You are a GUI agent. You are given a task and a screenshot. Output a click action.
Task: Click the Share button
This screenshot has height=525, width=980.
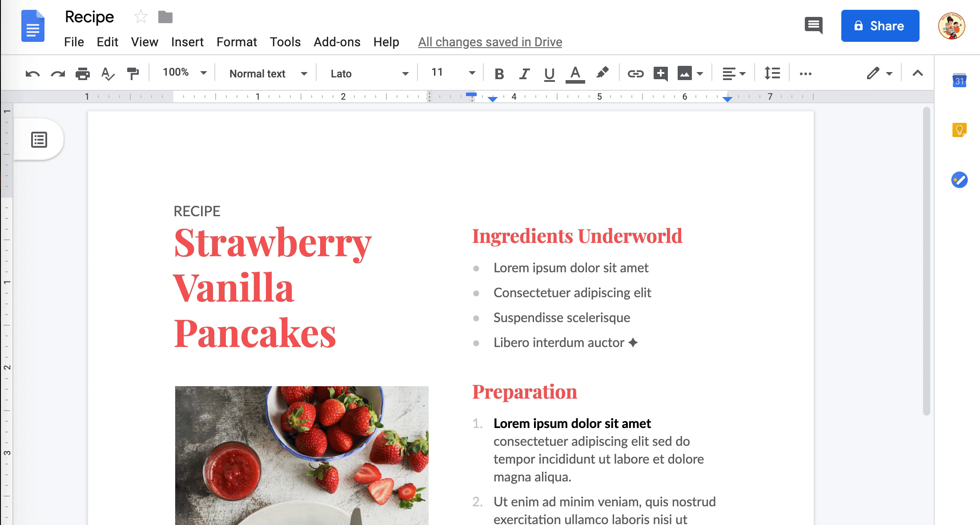pos(880,26)
